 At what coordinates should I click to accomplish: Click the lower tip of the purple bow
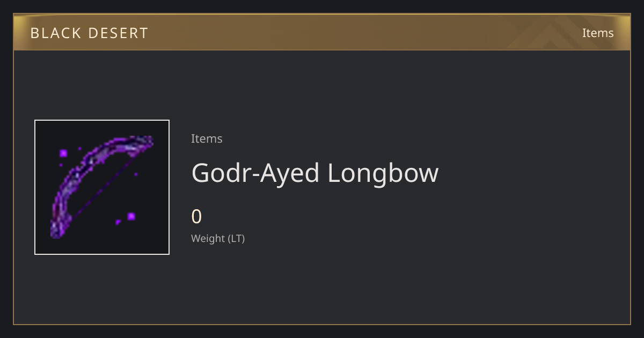pos(56,231)
